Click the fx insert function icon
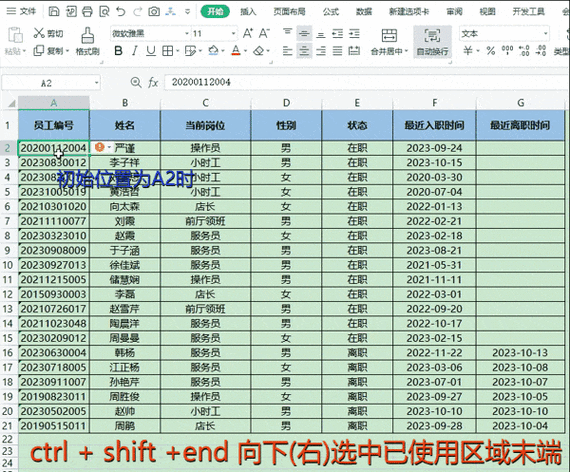 [x=153, y=83]
